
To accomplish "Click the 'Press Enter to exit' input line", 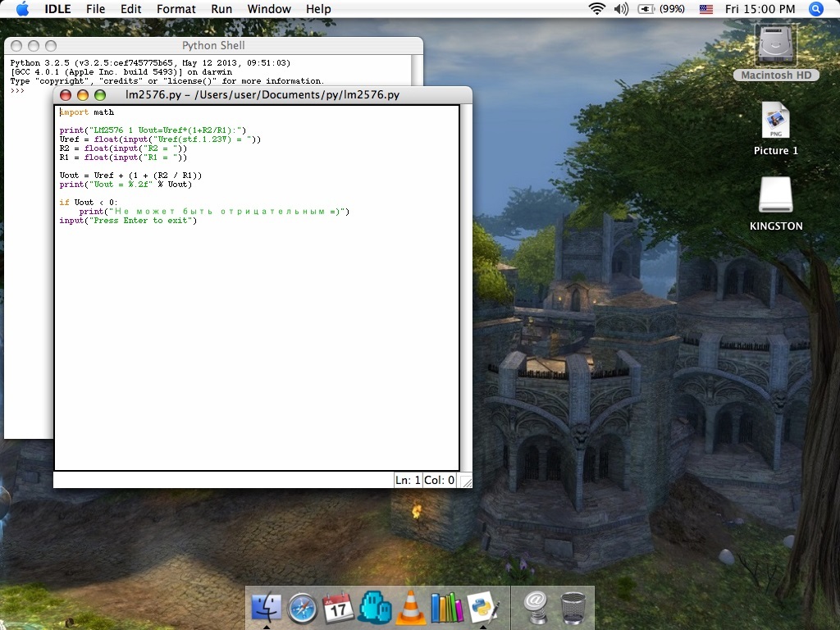I will pyautogui.click(x=128, y=220).
